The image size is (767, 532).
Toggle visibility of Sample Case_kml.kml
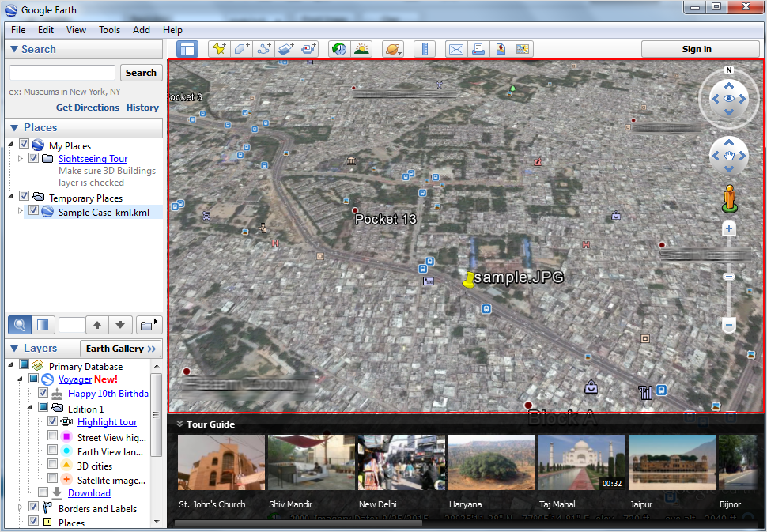[x=34, y=210]
